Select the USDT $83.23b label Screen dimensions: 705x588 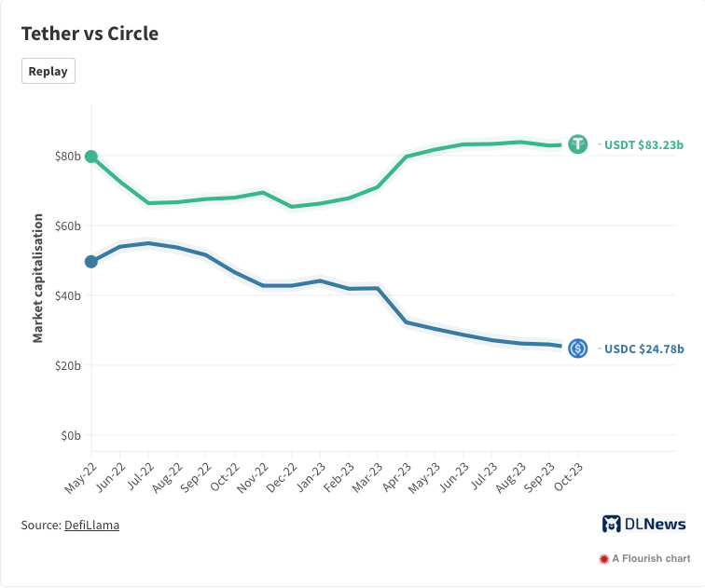coord(643,144)
